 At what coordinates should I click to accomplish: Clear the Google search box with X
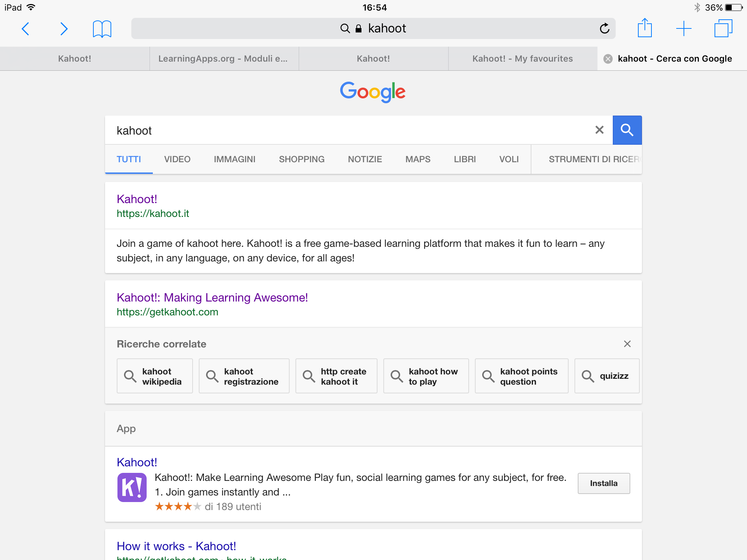(x=599, y=130)
